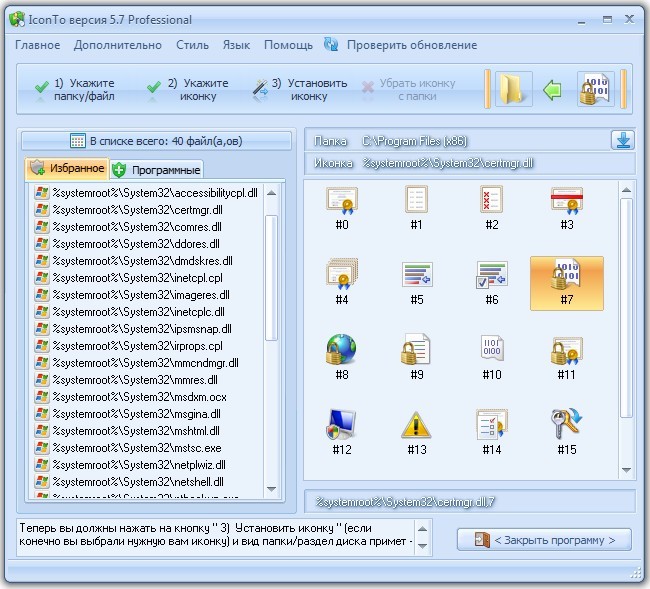The width and height of the screenshot is (650, 589).
Task: Click Проверить обновление
Action: point(412,45)
